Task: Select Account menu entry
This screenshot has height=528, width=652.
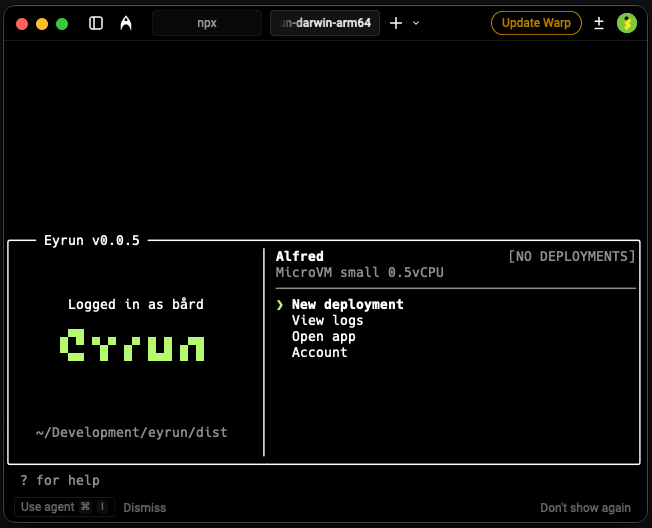Action: click(319, 352)
